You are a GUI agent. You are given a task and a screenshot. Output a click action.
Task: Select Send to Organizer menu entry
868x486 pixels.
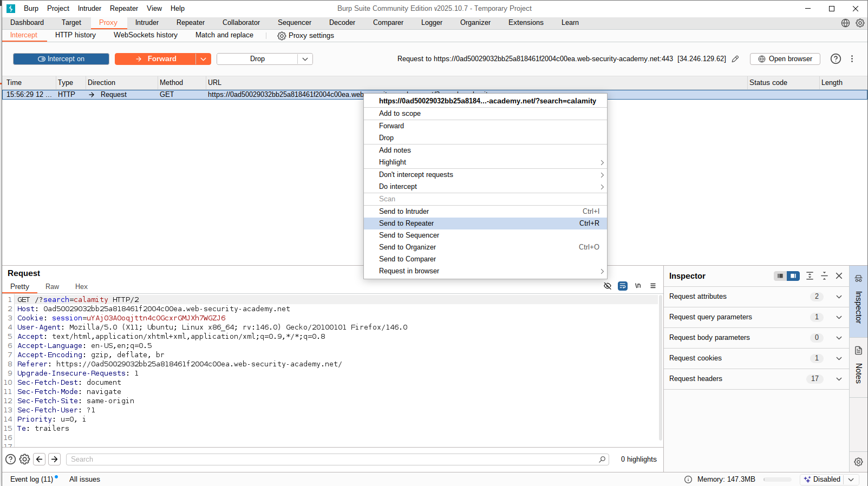[x=485, y=247]
